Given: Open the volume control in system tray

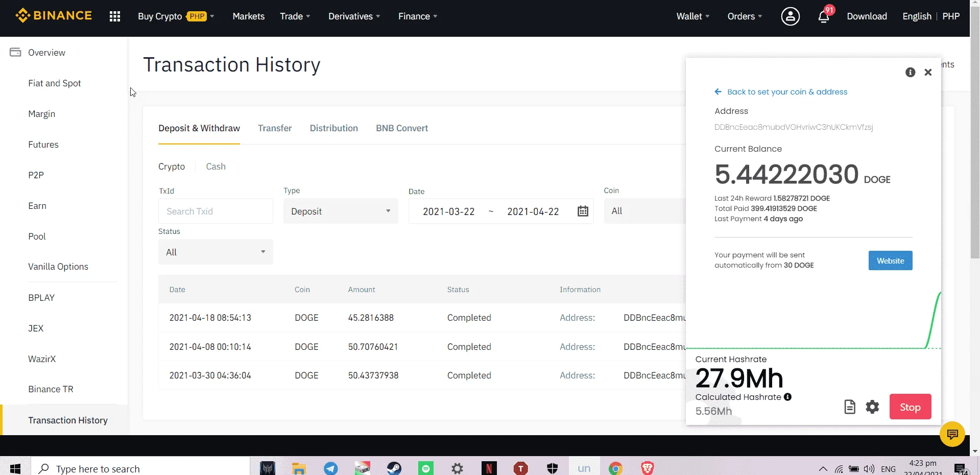Looking at the screenshot, I should (x=869, y=469).
